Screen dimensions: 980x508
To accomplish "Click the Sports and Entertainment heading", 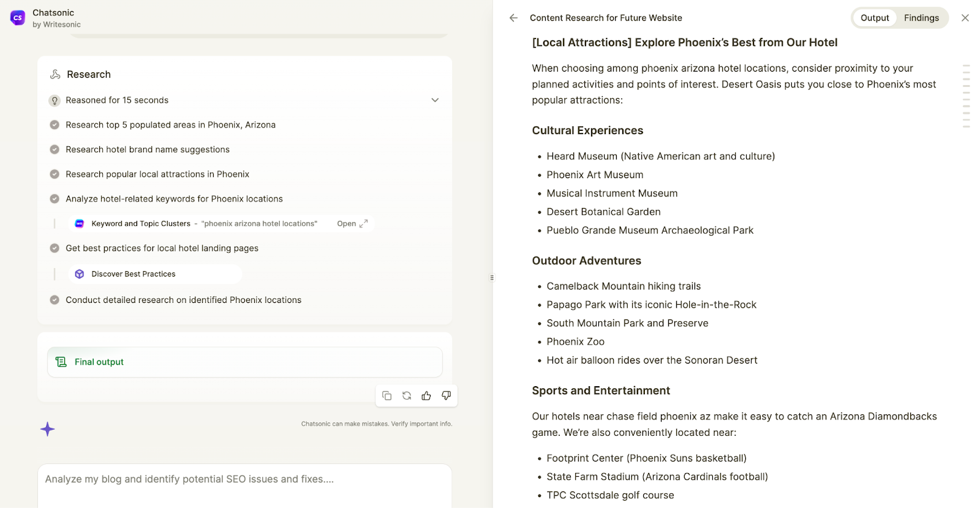I will pyautogui.click(x=601, y=390).
